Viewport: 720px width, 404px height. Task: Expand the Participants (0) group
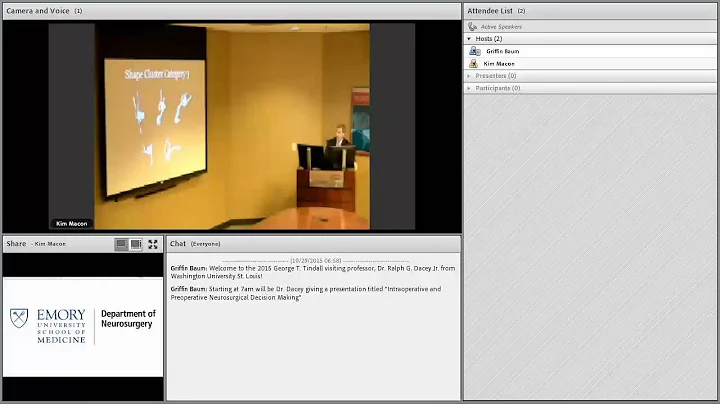(469, 88)
